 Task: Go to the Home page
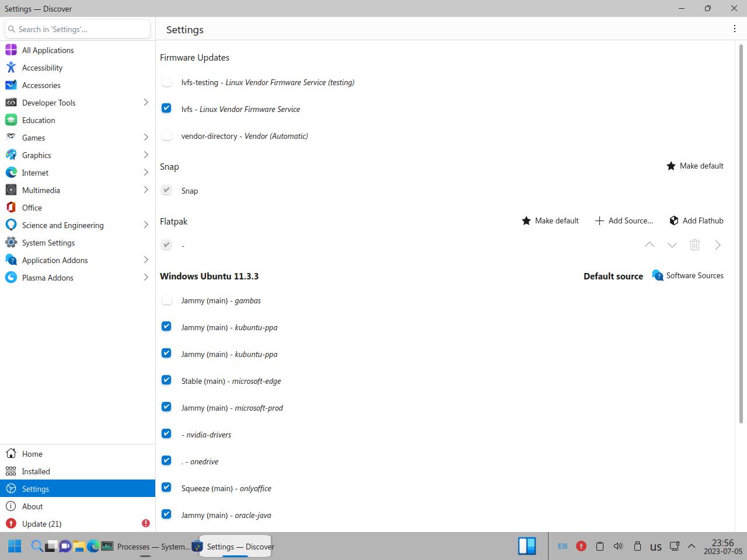(78, 454)
